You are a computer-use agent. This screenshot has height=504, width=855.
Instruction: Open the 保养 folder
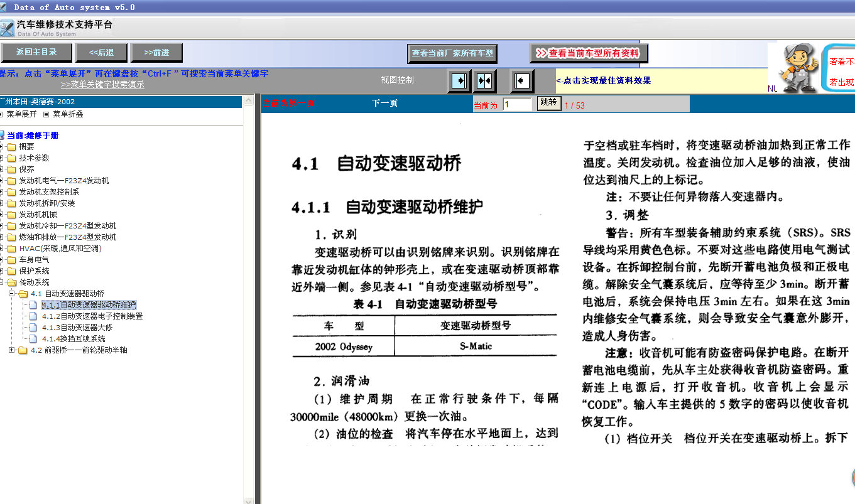26,169
